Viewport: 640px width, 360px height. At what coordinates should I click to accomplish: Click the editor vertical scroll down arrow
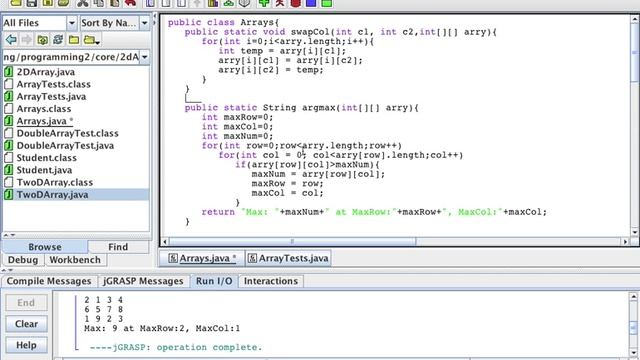pyautogui.click(x=635, y=233)
